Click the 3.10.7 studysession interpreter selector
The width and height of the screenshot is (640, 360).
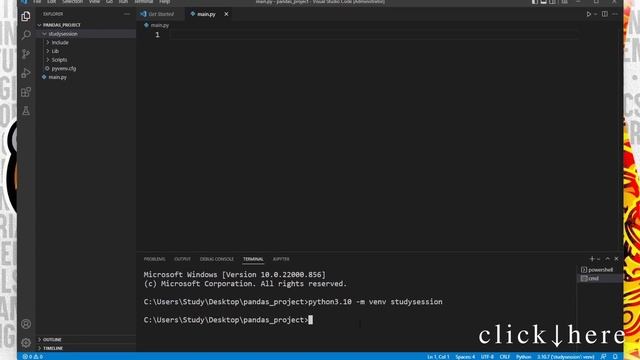[x=566, y=357]
